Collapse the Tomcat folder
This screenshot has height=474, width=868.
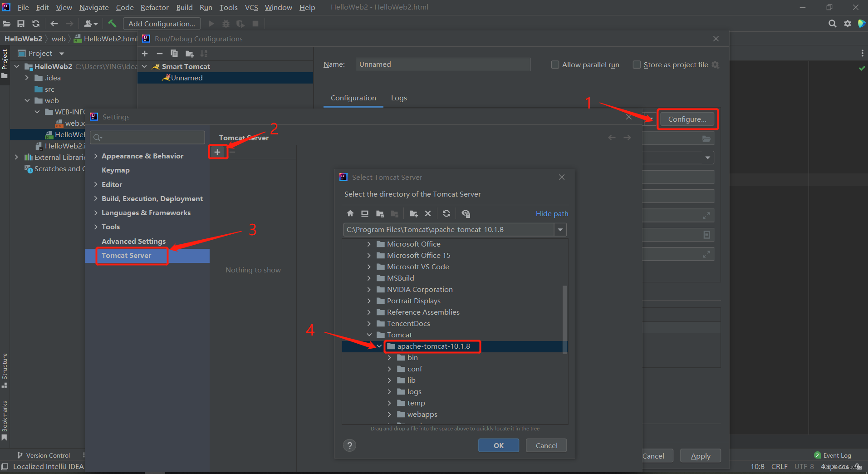(x=369, y=335)
